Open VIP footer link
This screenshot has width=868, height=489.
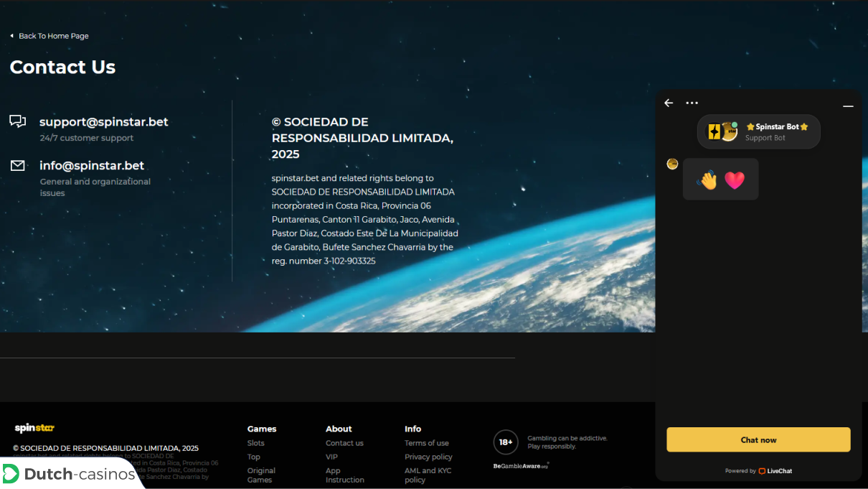point(331,457)
